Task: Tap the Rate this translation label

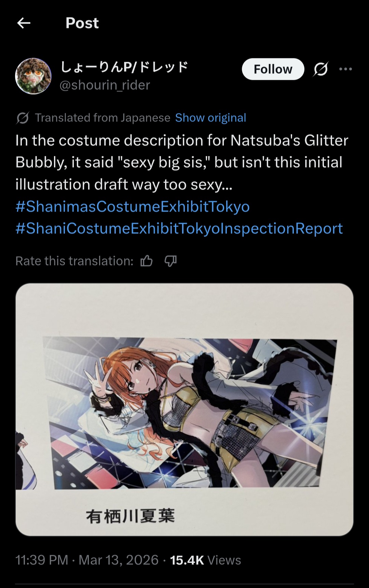Action: tap(74, 261)
